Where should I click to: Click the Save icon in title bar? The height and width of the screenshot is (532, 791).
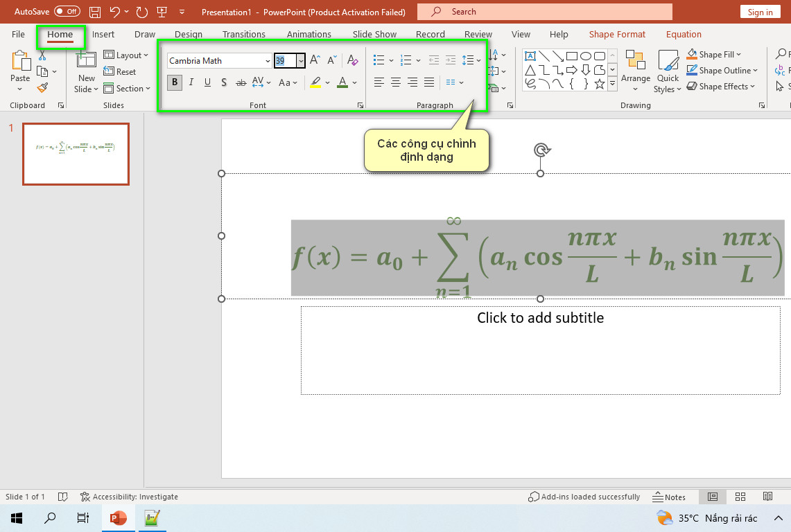tap(94, 12)
